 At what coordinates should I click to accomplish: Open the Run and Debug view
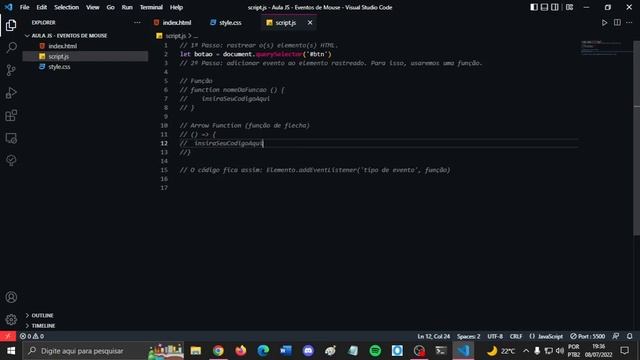click(x=11, y=93)
